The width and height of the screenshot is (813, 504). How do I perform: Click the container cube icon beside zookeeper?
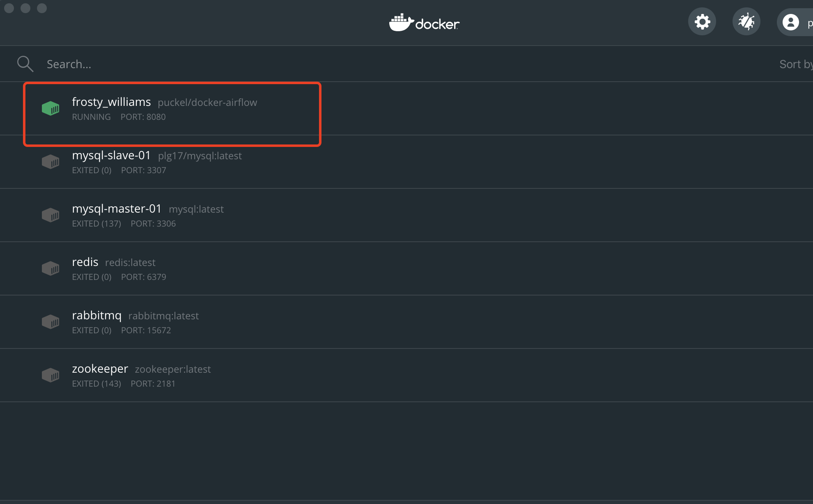click(50, 375)
